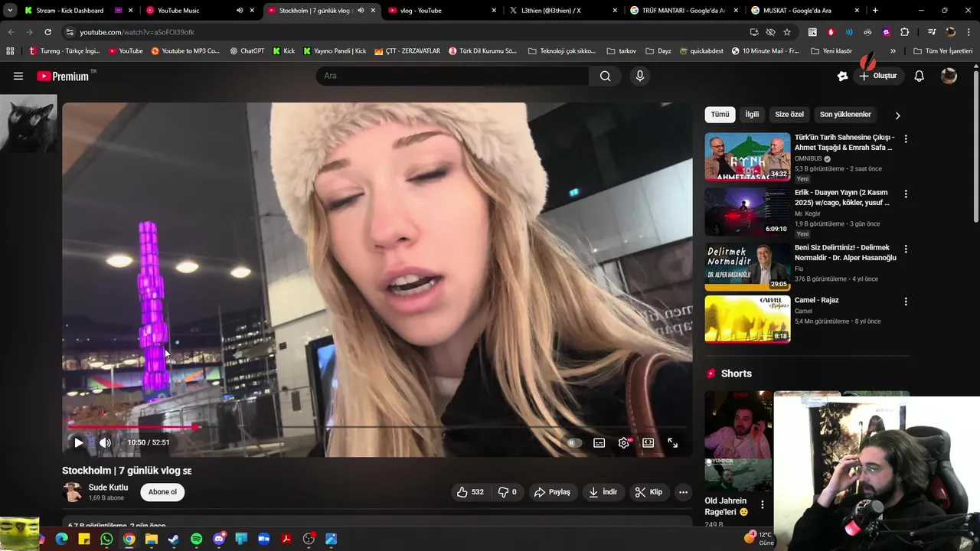
Task: Open Chrome extensions puzzle icon
Action: (x=905, y=32)
